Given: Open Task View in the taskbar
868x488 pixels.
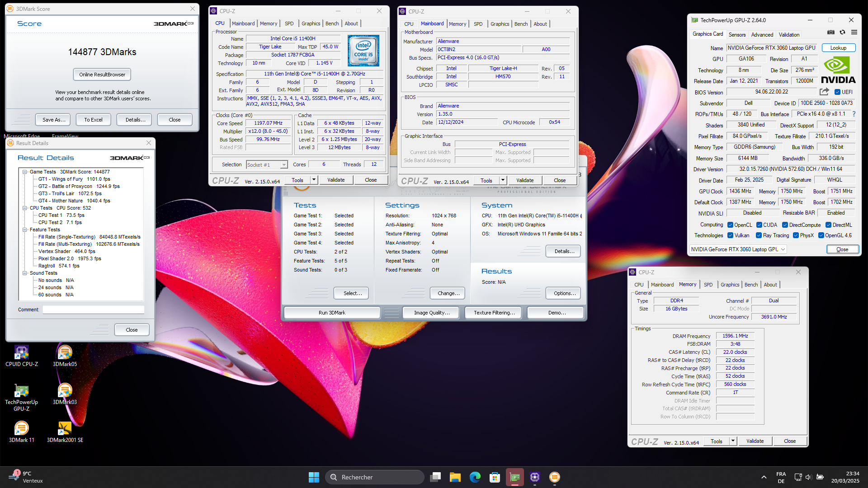Looking at the screenshot, I should coord(435,477).
